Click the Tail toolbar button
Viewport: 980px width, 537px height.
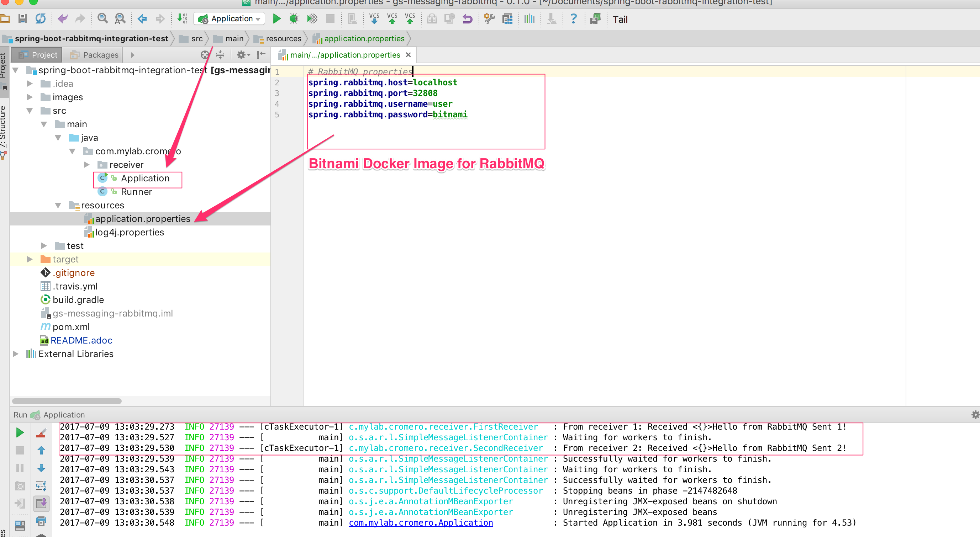[620, 20]
